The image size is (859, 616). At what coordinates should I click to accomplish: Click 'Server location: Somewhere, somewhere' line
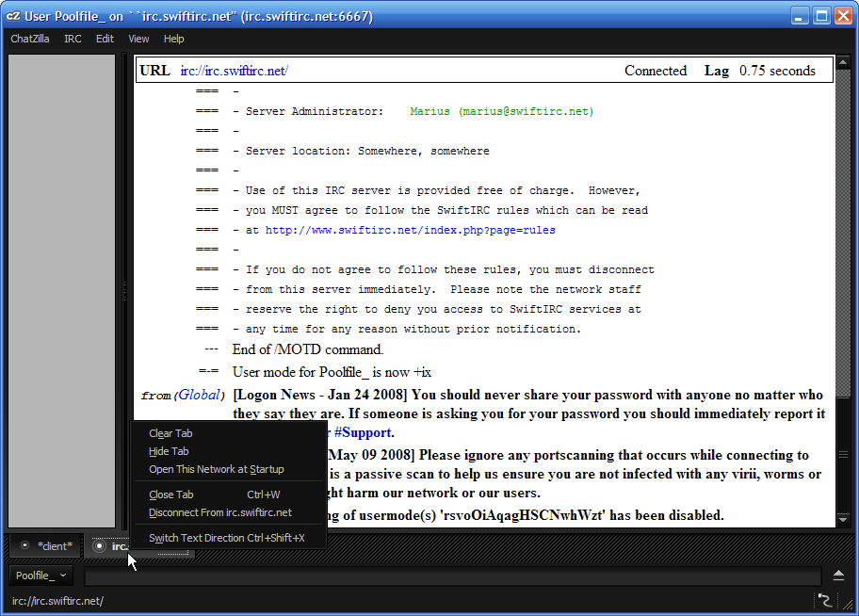tap(367, 152)
